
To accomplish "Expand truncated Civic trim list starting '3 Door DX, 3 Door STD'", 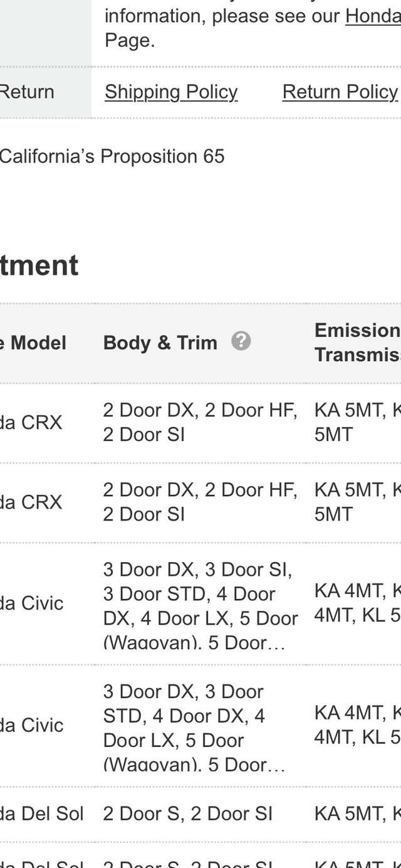I will tap(194, 728).
